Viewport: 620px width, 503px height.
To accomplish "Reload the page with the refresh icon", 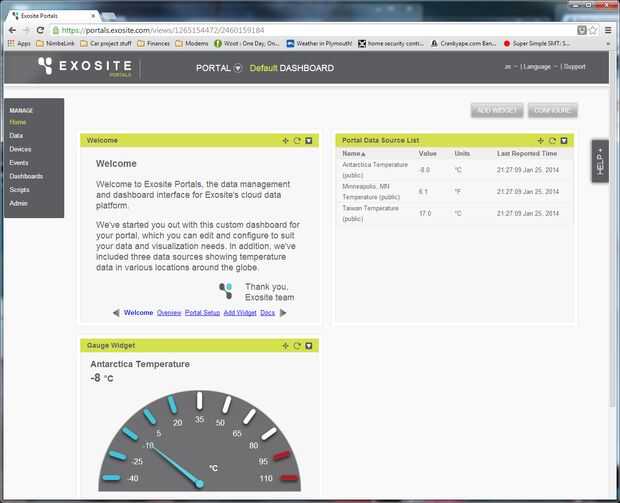I will pyautogui.click(x=40, y=30).
